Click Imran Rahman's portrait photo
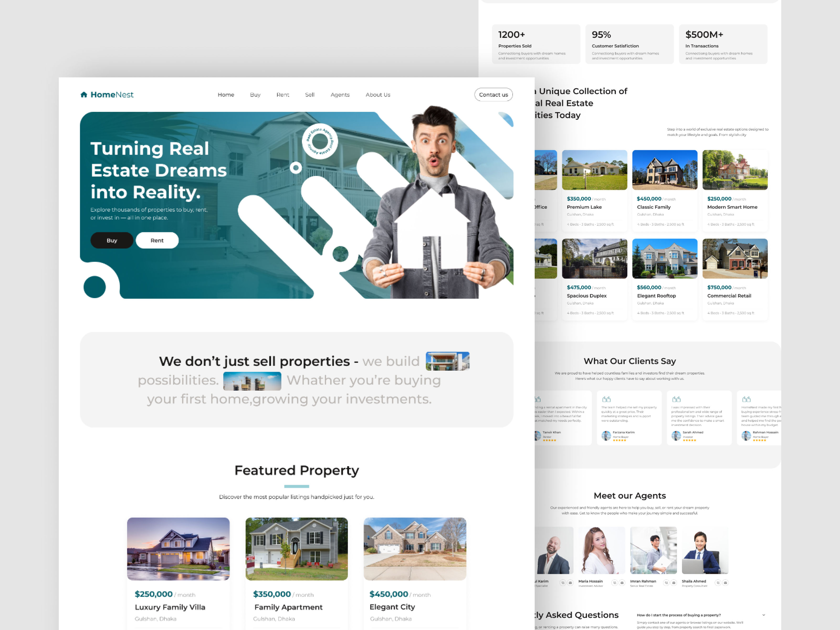Image resolution: width=840 pixels, height=630 pixels. tap(653, 550)
